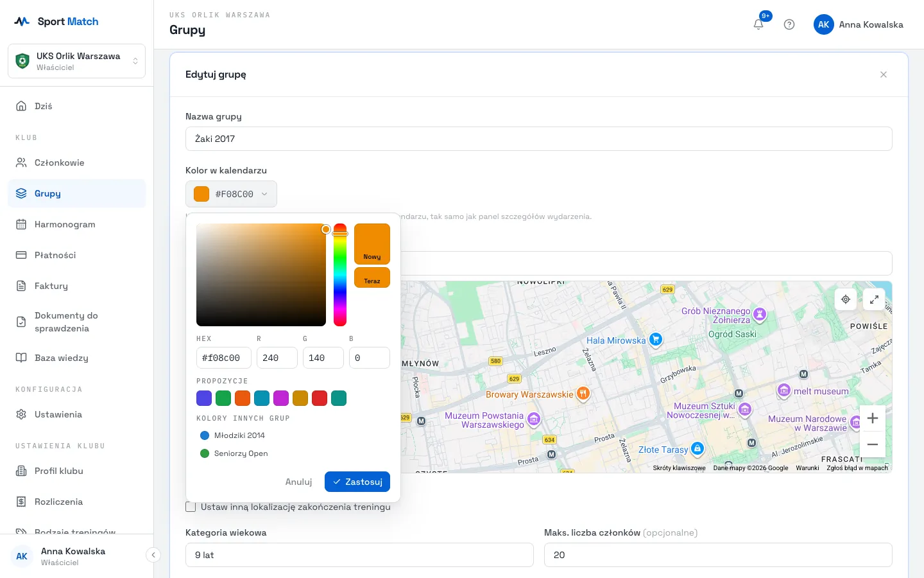This screenshot has width=924, height=578.
Task: Collapse the sidebar with chevron button
Action: (153, 555)
